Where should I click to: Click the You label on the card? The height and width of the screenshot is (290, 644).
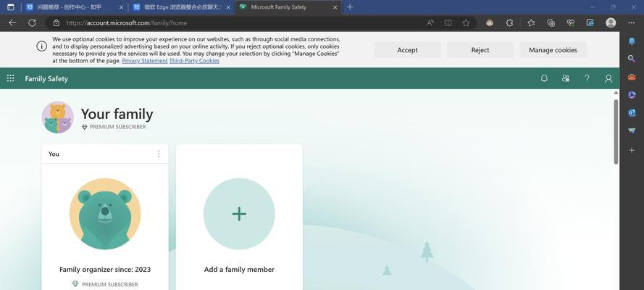pos(54,154)
